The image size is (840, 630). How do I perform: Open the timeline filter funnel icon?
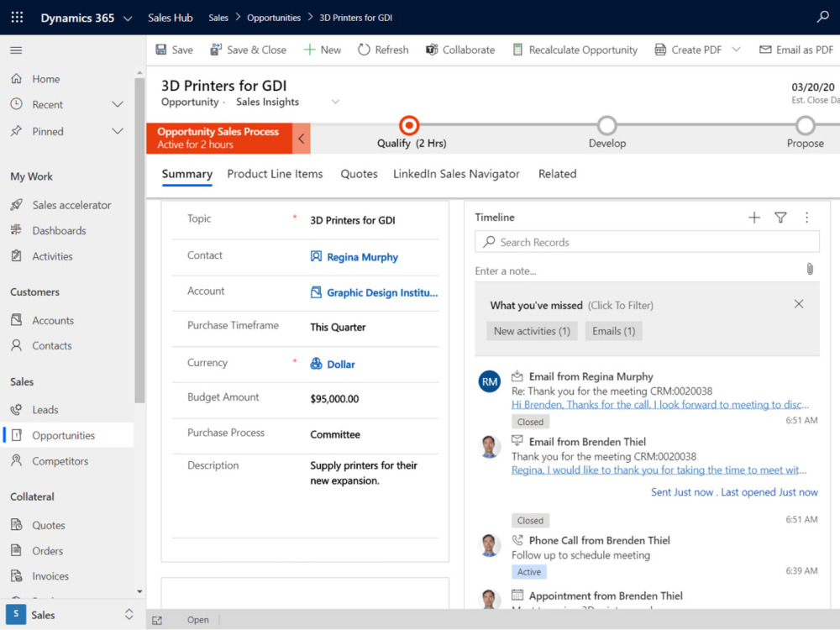[780, 217]
